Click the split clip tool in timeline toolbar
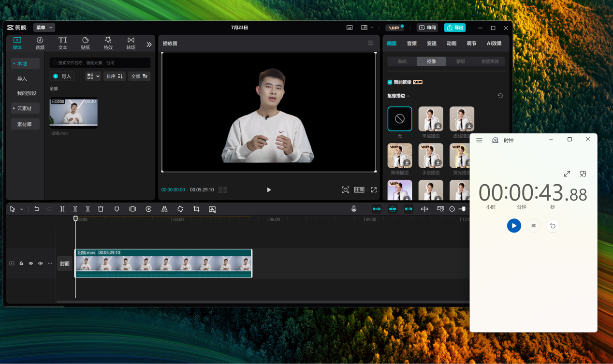The width and height of the screenshot is (613, 364). pyautogui.click(x=62, y=209)
